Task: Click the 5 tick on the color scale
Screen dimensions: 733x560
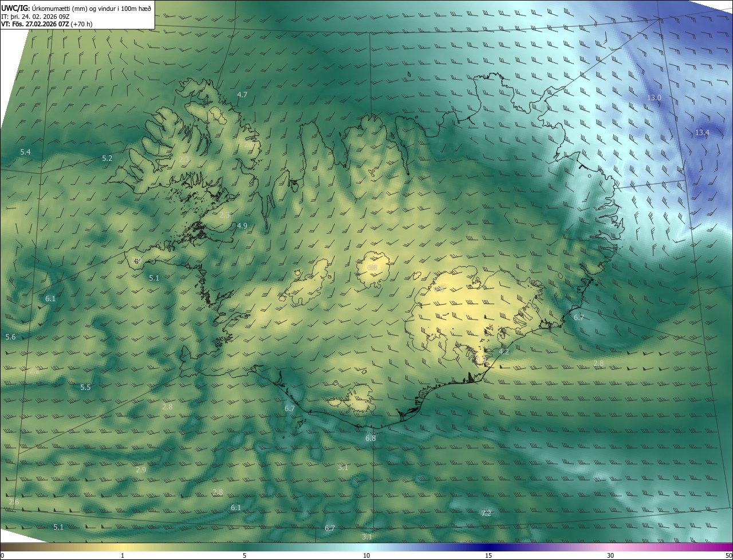Action: (x=245, y=555)
